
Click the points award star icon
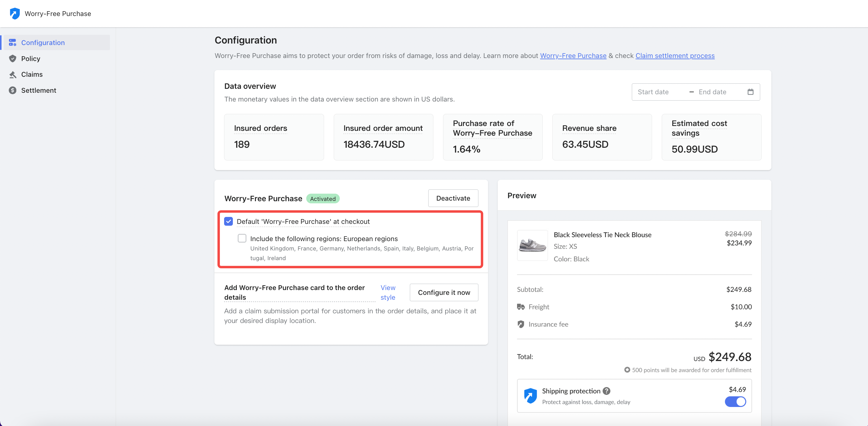click(x=627, y=370)
